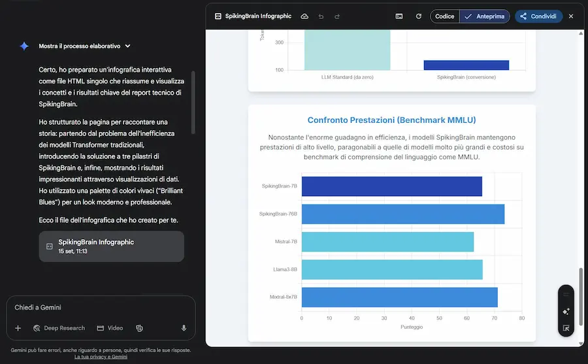Open the console panel icon
This screenshot has width=588, height=364.
coord(399,16)
